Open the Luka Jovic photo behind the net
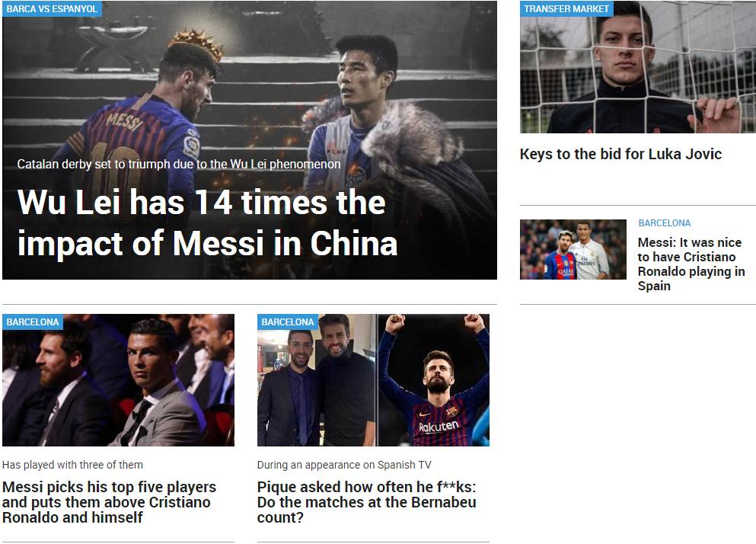 pos(637,67)
